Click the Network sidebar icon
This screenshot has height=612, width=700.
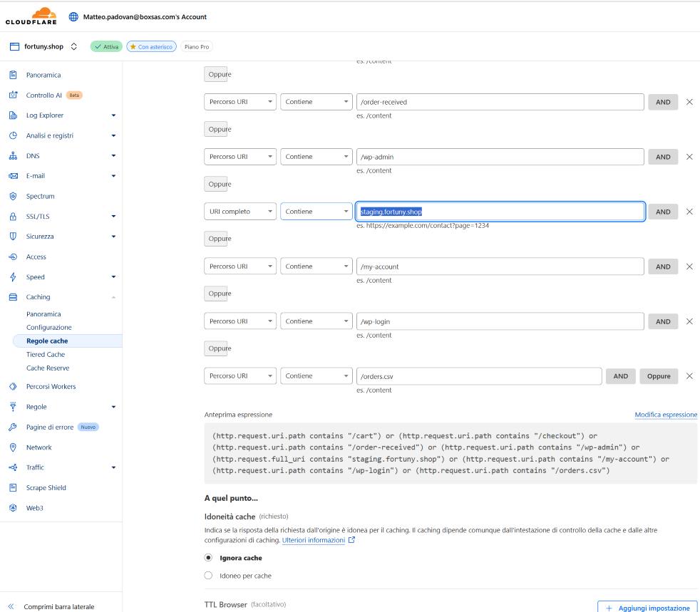(12, 447)
